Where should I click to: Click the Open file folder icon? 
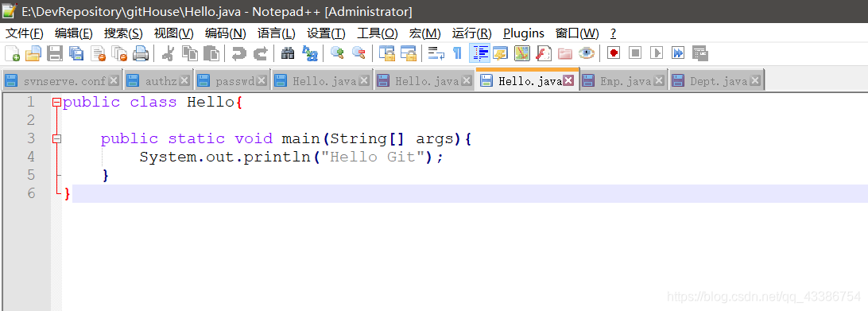[33, 53]
